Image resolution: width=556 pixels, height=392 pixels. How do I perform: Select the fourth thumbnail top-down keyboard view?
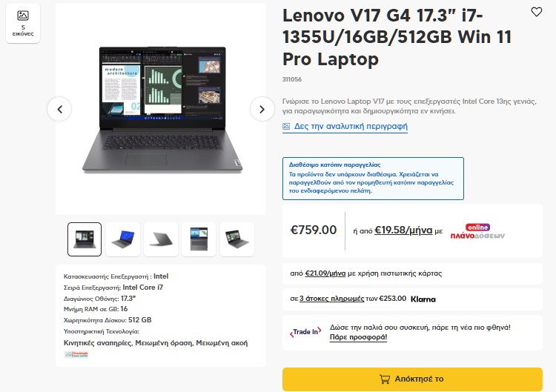tap(199, 239)
